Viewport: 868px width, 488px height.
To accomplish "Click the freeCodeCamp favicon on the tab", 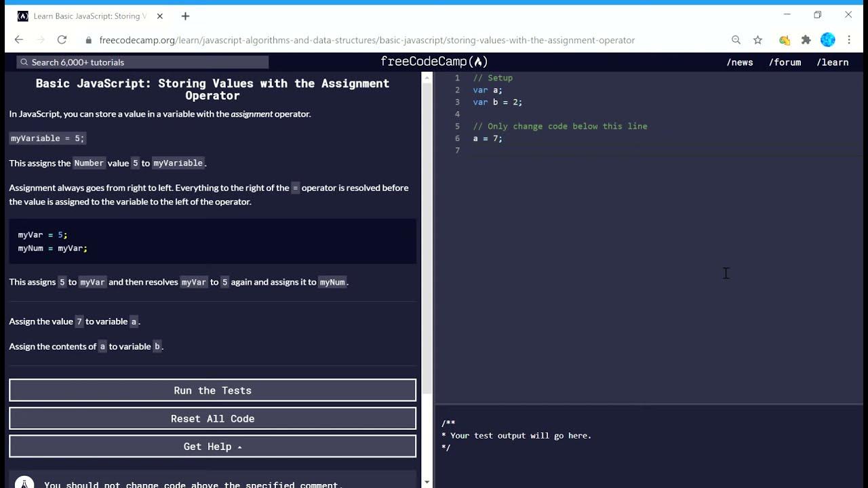I will pos(23,16).
